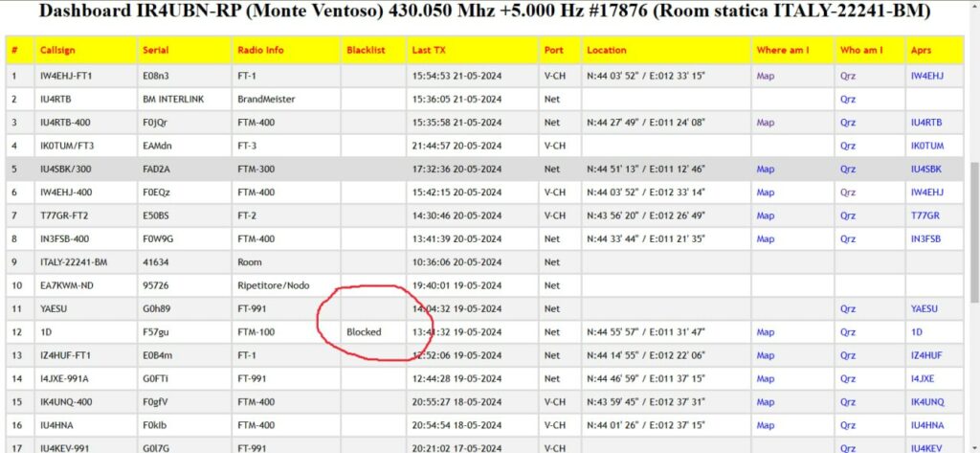The image size is (980, 453).
Task: Open Map link for IW4EHJ-400 row
Action: (x=765, y=193)
